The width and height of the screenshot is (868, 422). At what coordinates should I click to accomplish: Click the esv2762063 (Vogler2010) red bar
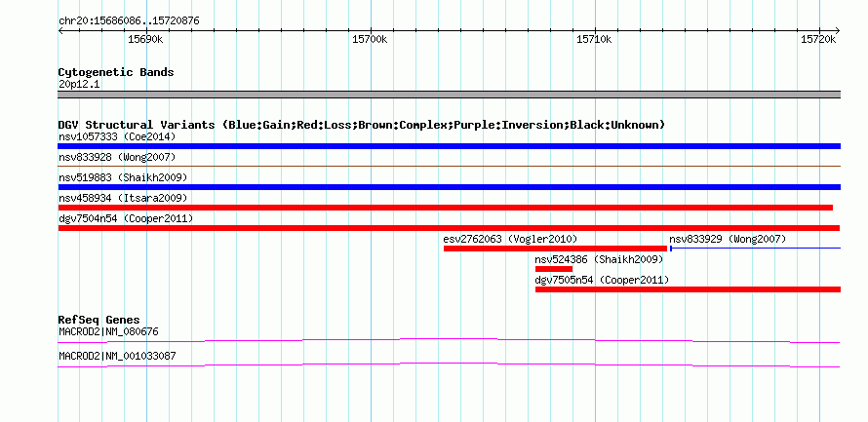(x=555, y=249)
